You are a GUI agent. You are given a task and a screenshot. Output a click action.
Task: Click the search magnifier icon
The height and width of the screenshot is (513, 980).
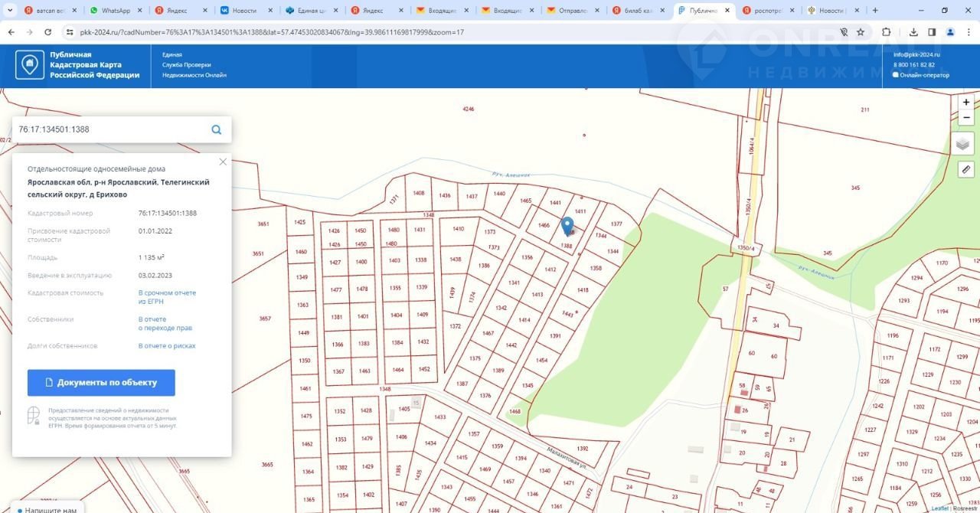point(217,129)
